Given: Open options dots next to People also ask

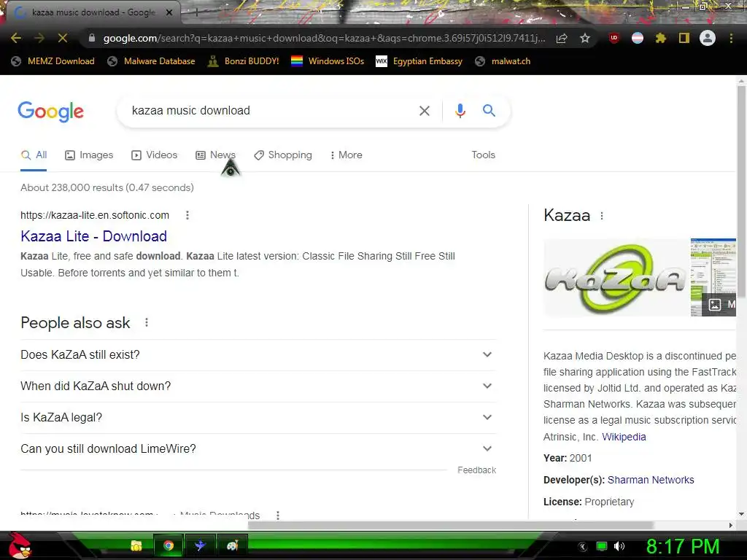Looking at the screenshot, I should pyautogui.click(x=147, y=323).
